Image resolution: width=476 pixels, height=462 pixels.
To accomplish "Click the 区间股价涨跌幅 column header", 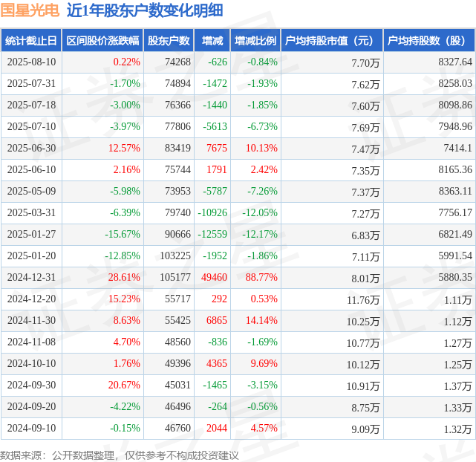I will click(102, 40).
